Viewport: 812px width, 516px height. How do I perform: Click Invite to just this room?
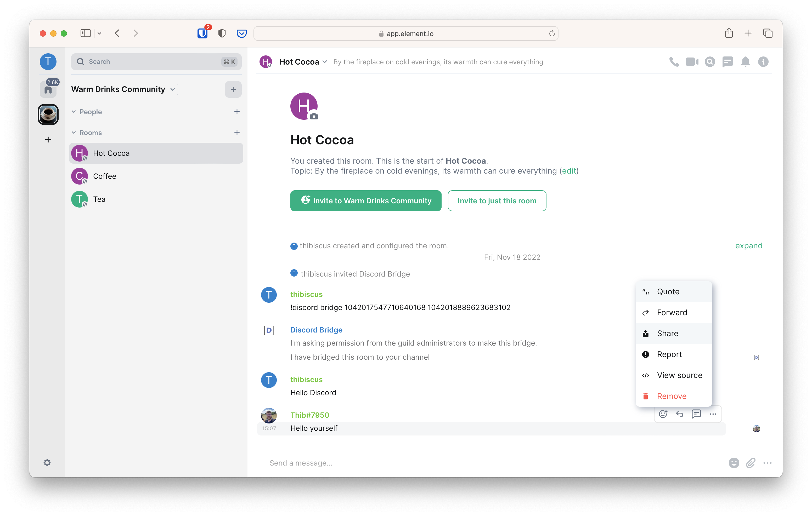pyautogui.click(x=497, y=201)
